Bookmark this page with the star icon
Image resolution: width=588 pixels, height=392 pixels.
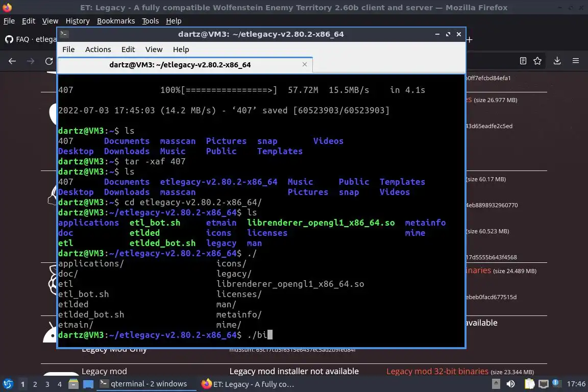(537, 61)
